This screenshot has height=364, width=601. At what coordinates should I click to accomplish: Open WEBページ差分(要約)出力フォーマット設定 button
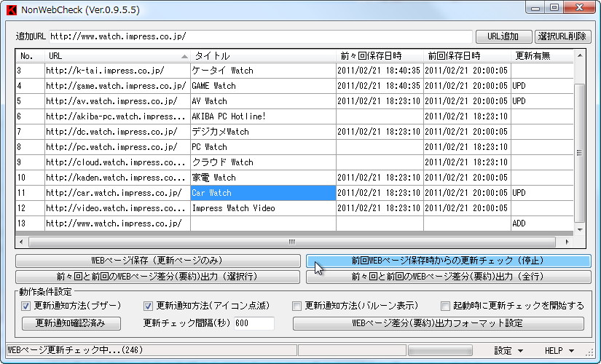coord(438,323)
